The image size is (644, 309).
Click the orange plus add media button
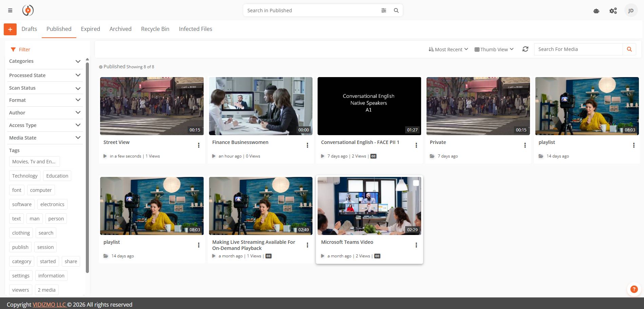10,30
